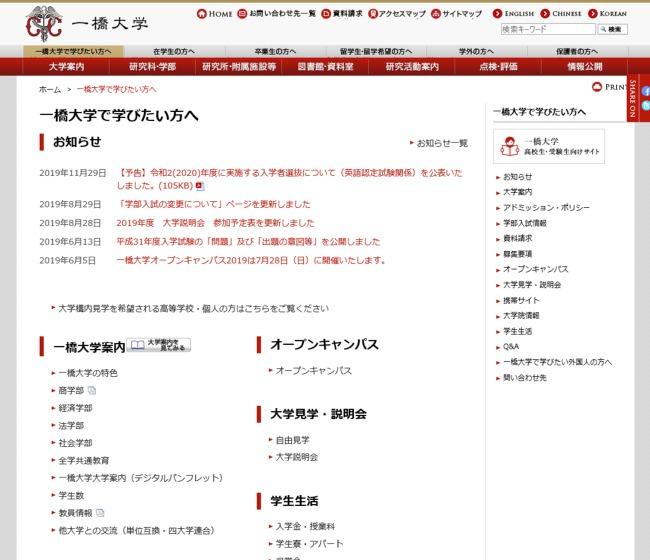Screen dimensions: 650x560
Task: Open the 点検・評価 menu
Action: tap(498, 67)
